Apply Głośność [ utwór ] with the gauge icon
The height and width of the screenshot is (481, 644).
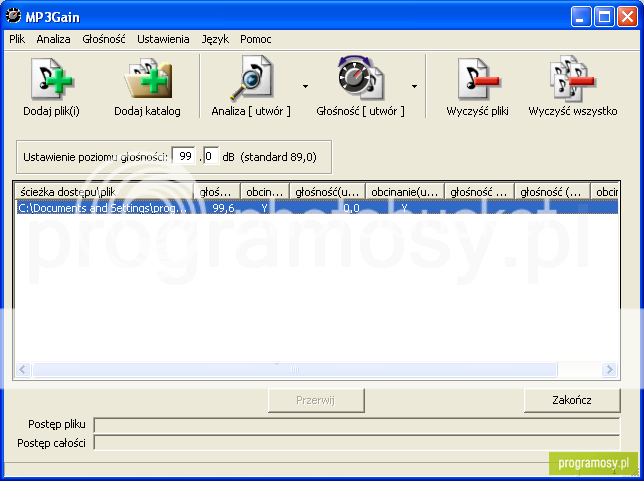coord(361,78)
